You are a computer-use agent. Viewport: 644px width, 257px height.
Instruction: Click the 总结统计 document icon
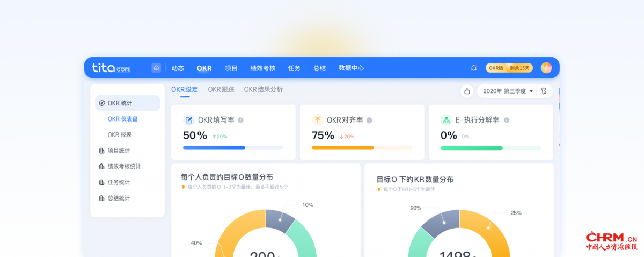coord(102,198)
